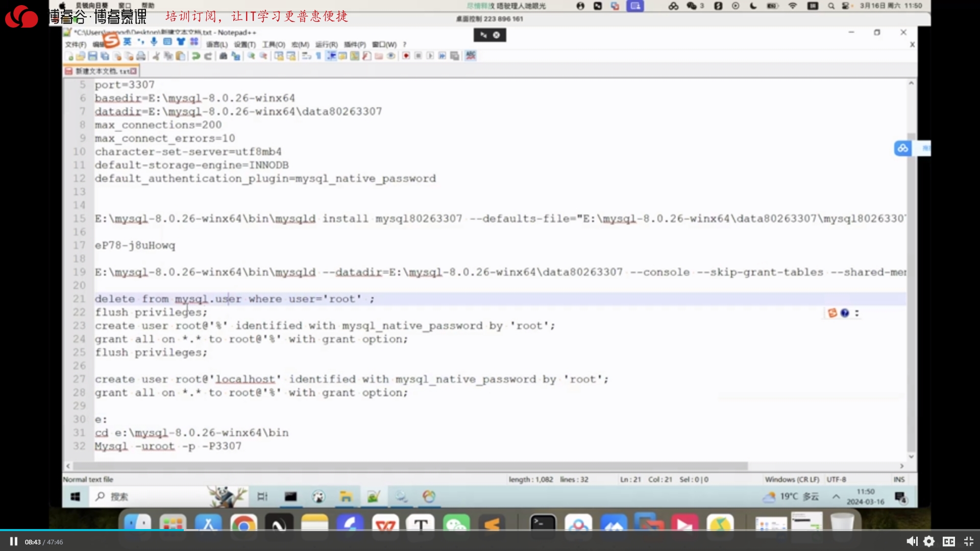This screenshot has width=980, height=551.
Task: Open the 文件(F) menu
Action: 76,44
